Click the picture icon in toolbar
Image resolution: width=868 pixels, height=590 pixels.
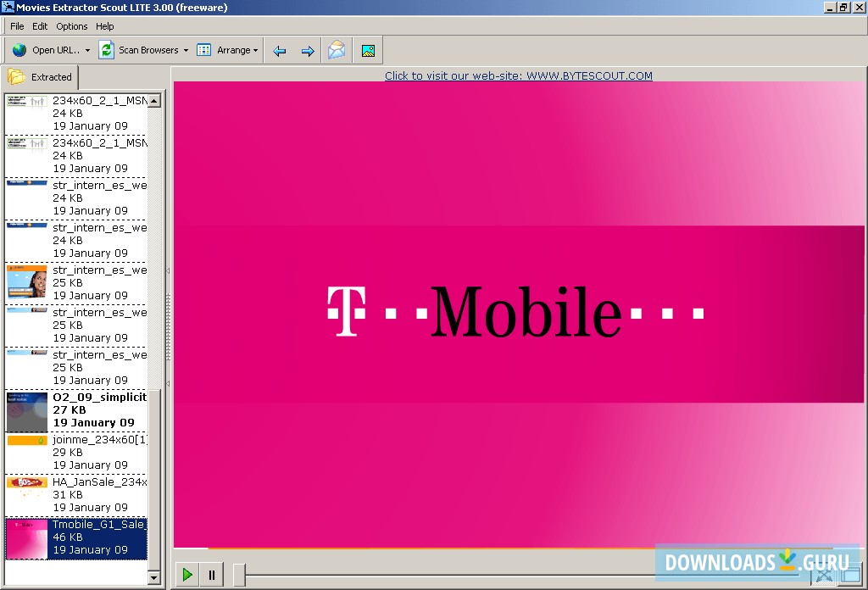[368, 50]
